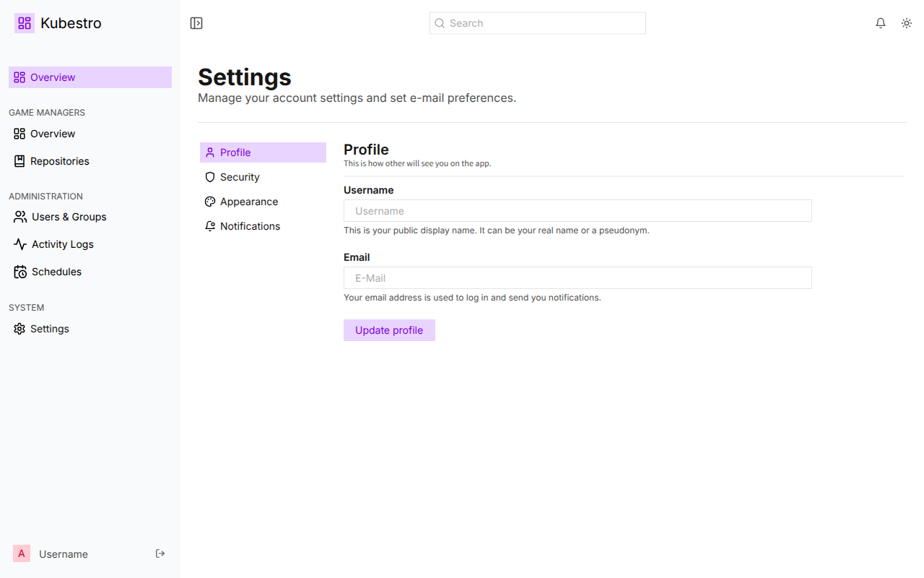Select the highlighted Overview sidebar item
Viewport: 924px width, 578px height.
pyautogui.click(x=90, y=77)
